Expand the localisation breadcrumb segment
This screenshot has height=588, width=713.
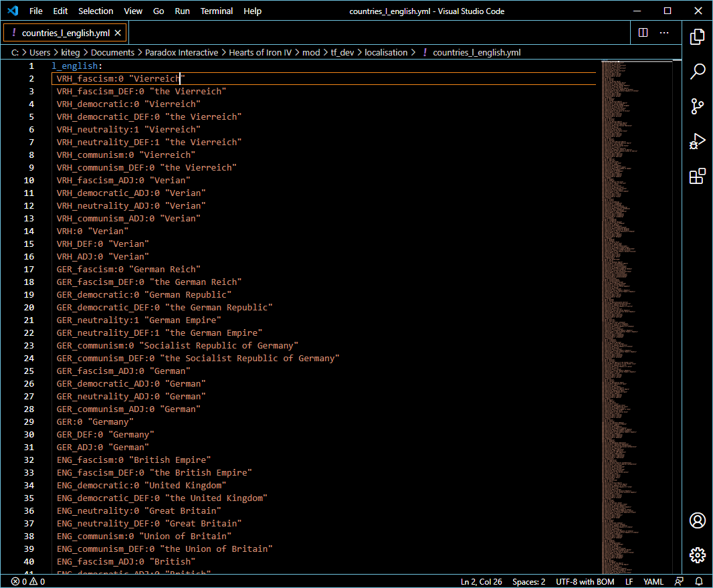(386, 52)
